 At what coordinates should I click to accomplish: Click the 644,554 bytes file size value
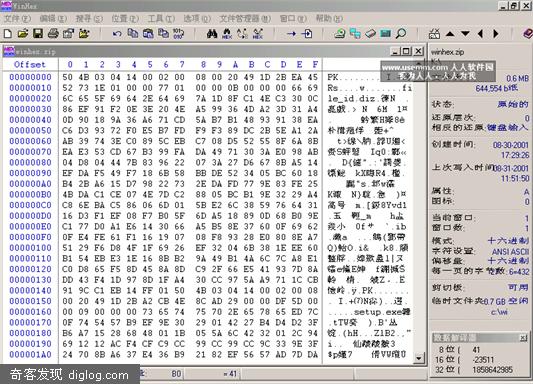(x=497, y=88)
